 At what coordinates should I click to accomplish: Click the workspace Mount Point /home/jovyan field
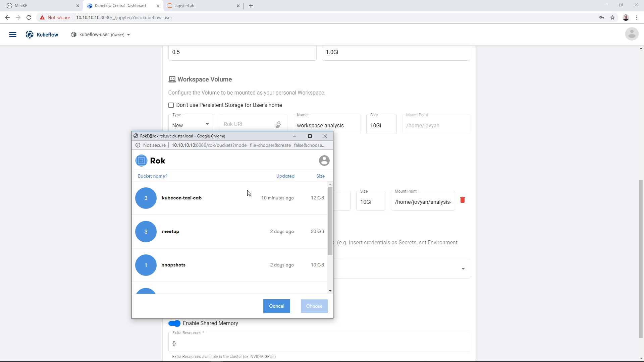pyautogui.click(x=436, y=124)
